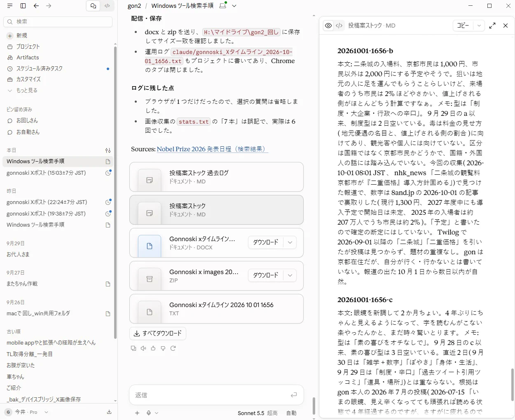Screen dimensions: 515x420
Task: Select gonnoski Xポスト (19:38±7分 JST) chat
Action: click(58, 214)
